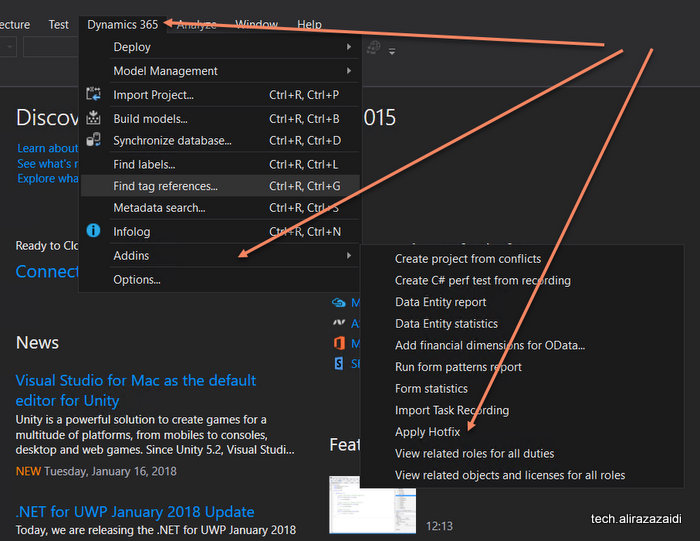This screenshot has height=541, width=700.
Task: Select Form statistics addin
Action: coord(522,388)
